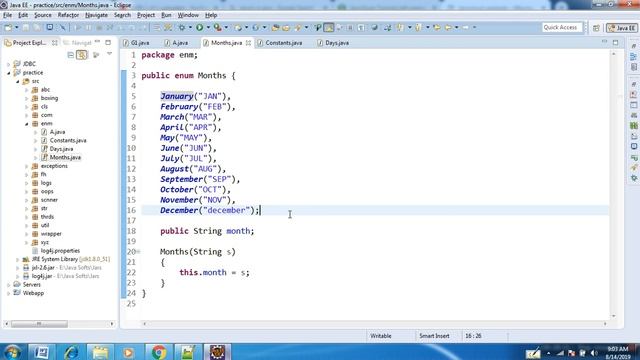
Task: Open the Project menu
Action: pos(146,15)
